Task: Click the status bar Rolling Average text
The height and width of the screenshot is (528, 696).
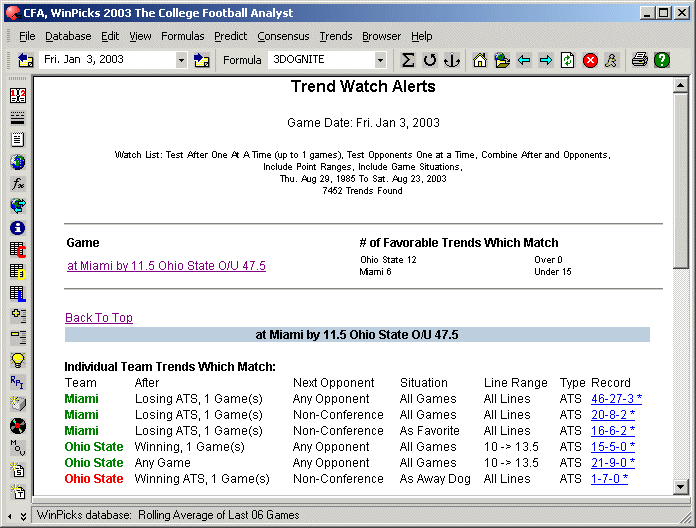Action: tap(218, 515)
